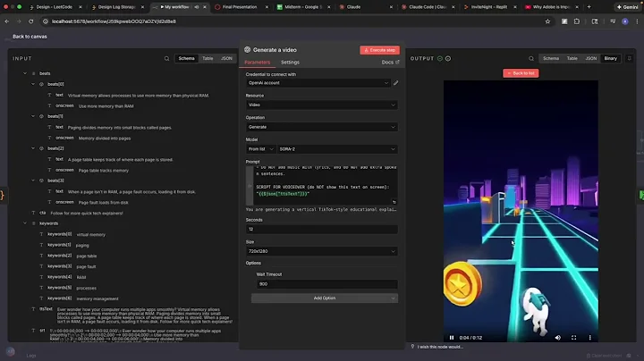Open the Size dropdown showing 720x1280
The height and width of the screenshot is (361, 644).
[322, 251]
